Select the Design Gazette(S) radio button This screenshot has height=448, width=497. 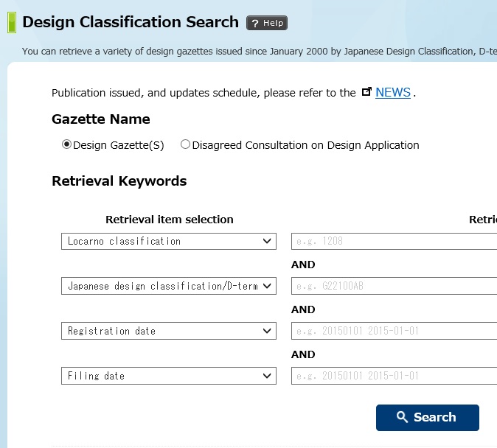point(67,145)
